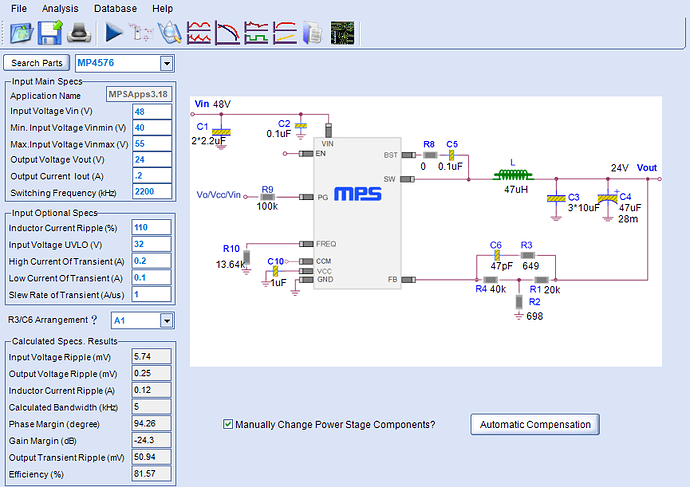Image resolution: width=690 pixels, height=487 pixels.
Task: Select polarized capacitor C4 symbol
Action: pyautogui.click(x=608, y=198)
